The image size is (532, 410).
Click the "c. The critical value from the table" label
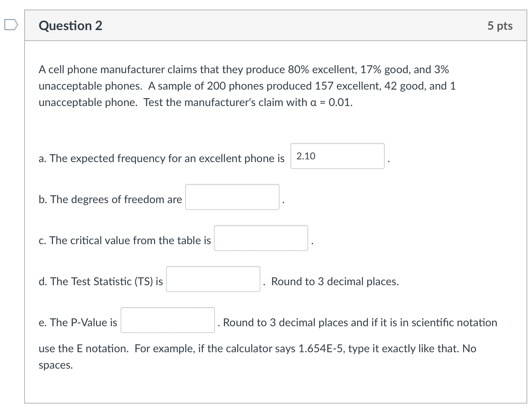[125, 241]
